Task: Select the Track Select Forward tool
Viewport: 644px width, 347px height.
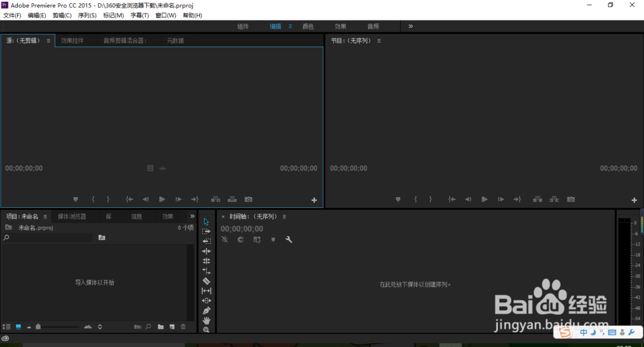Action: pos(206,231)
